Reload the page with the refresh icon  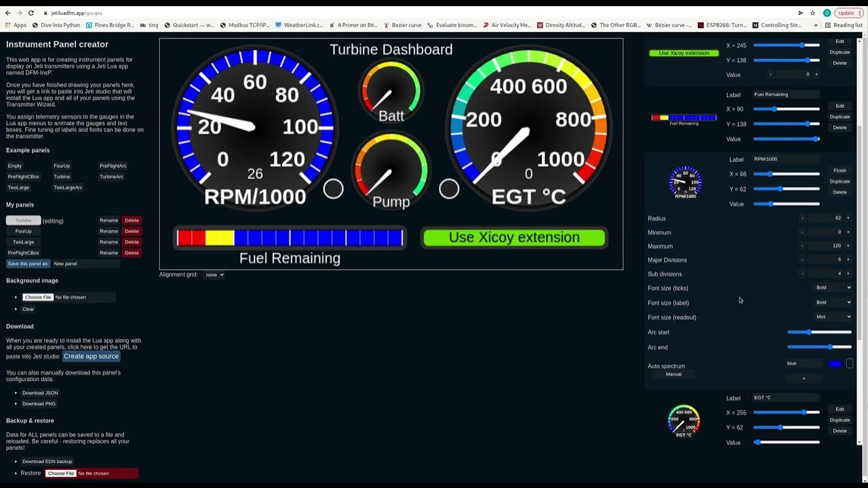[31, 13]
